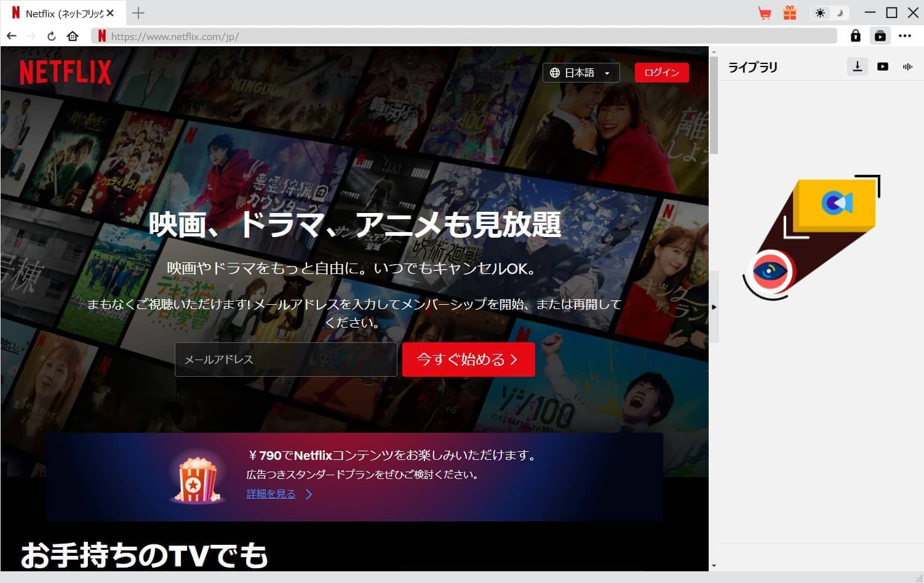
Task: Click the メールアドレス input field
Action: tap(286, 360)
